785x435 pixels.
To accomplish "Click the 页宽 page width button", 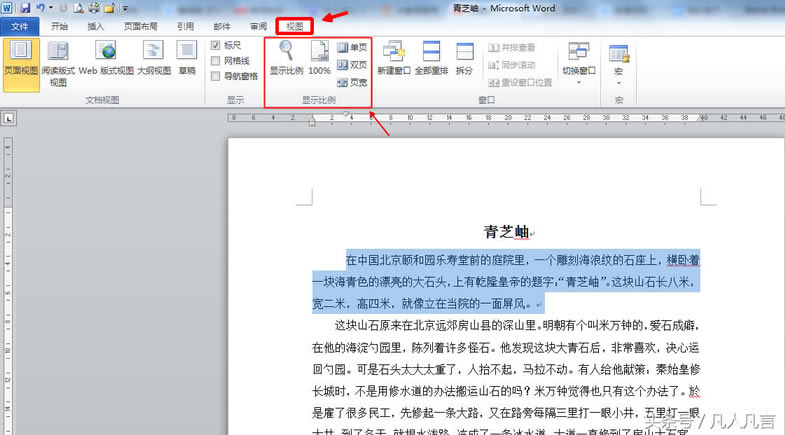I will pos(352,81).
